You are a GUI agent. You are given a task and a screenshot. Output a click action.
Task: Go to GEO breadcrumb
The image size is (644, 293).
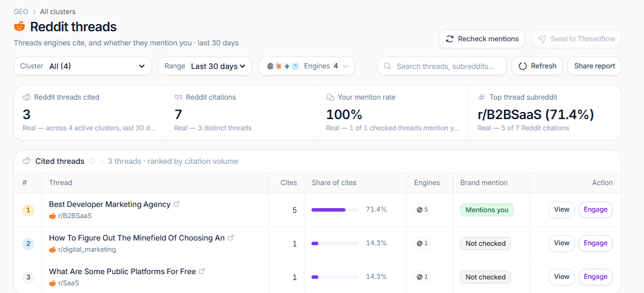tap(21, 12)
